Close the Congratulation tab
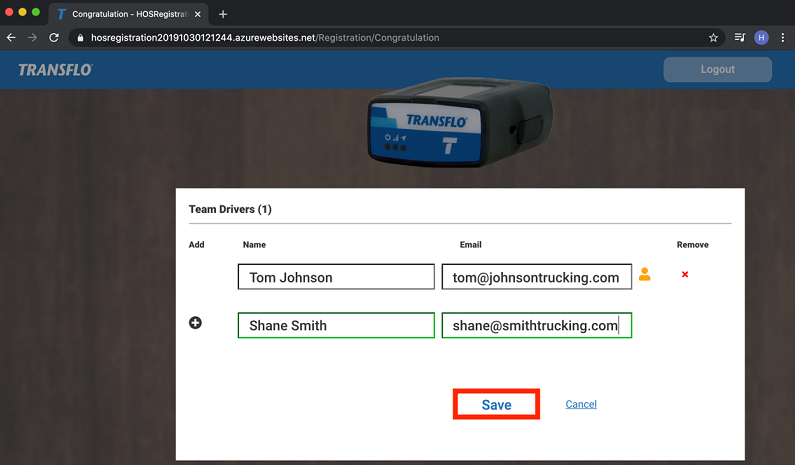795x465 pixels. (x=198, y=14)
